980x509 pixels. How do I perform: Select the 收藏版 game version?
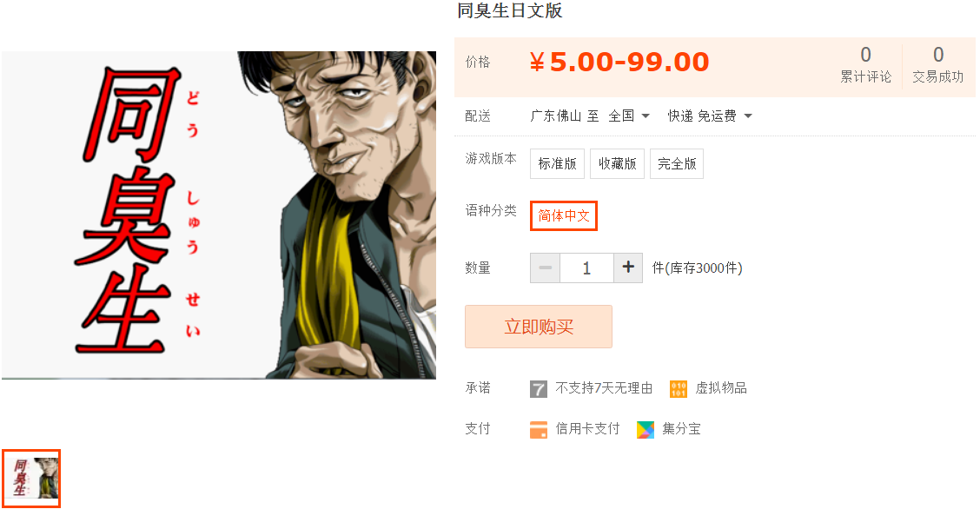click(618, 163)
